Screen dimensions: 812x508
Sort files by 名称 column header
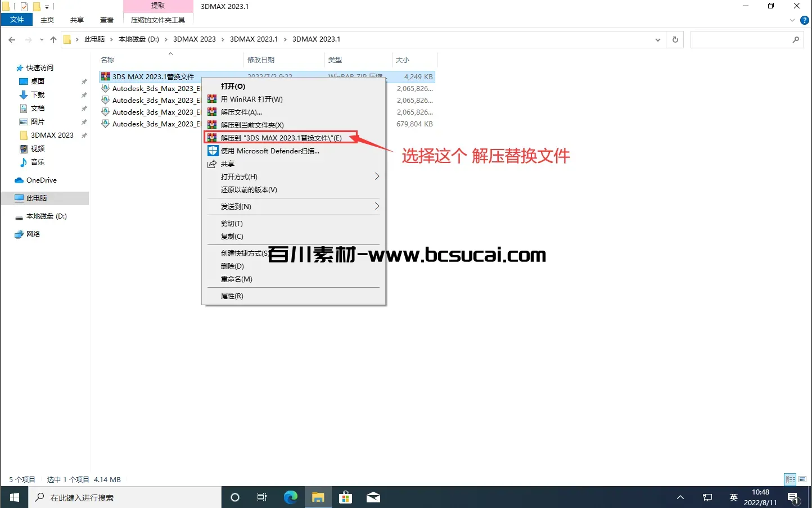pos(107,60)
